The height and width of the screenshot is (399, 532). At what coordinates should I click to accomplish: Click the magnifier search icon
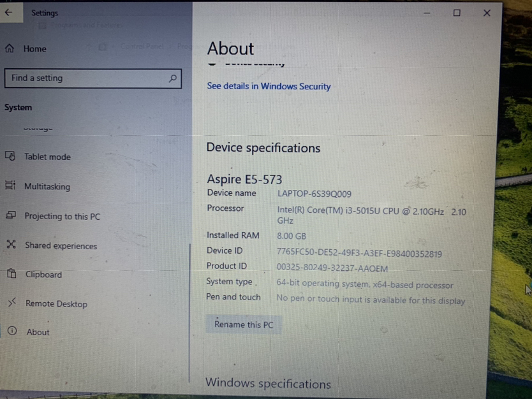click(x=172, y=78)
